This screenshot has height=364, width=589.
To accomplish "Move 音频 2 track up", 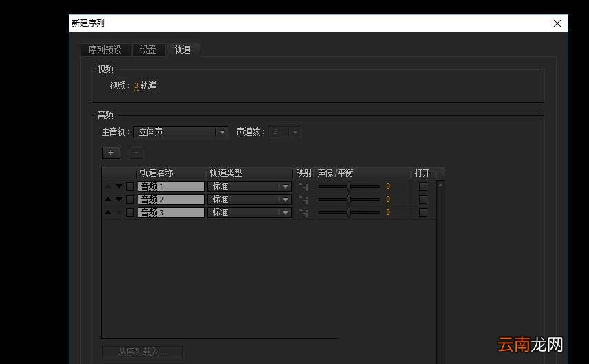I will pyautogui.click(x=108, y=199).
